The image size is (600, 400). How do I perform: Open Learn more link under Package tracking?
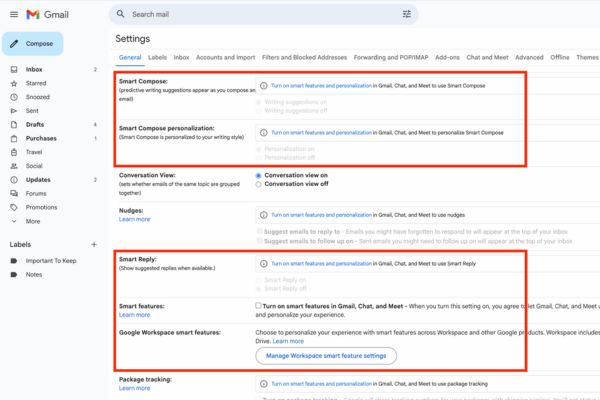(x=134, y=388)
